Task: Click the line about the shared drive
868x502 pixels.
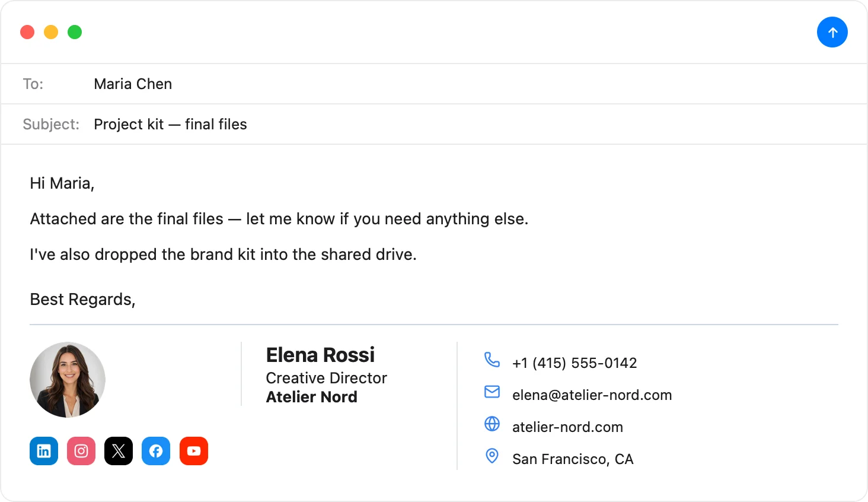Action: click(x=224, y=255)
